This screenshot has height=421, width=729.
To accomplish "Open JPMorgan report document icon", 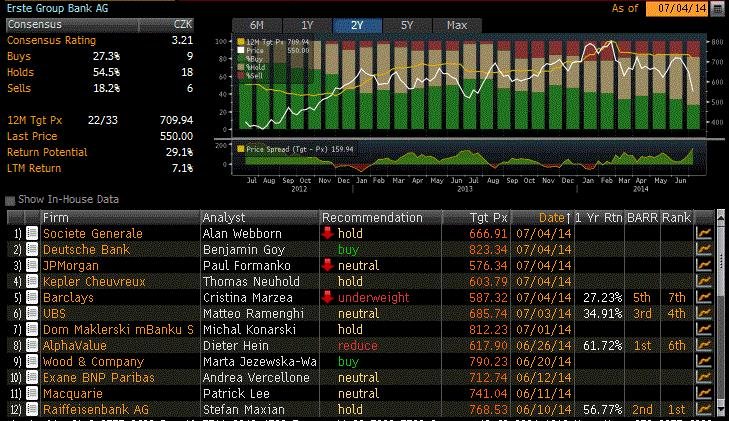I will coord(32,265).
